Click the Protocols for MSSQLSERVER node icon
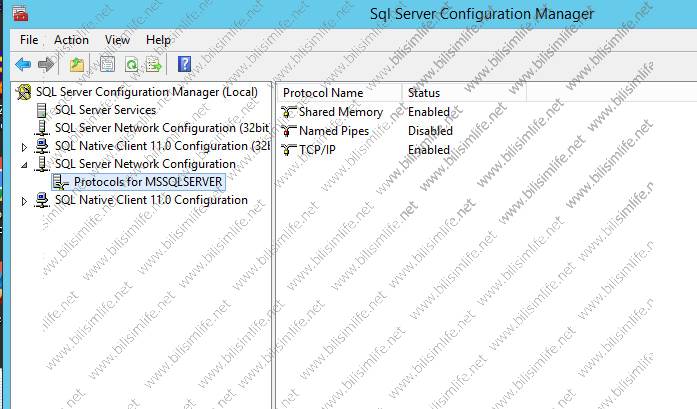This screenshot has width=697, height=409. 60,182
